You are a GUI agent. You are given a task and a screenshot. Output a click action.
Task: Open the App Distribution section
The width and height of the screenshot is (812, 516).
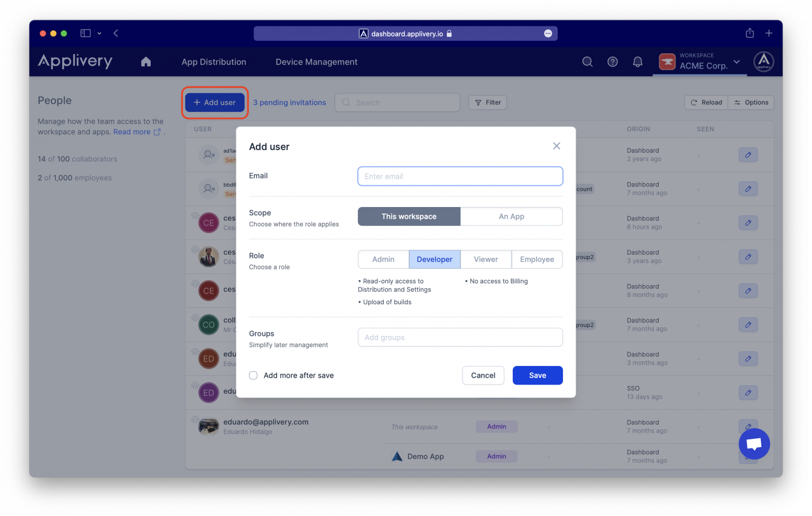coord(214,62)
